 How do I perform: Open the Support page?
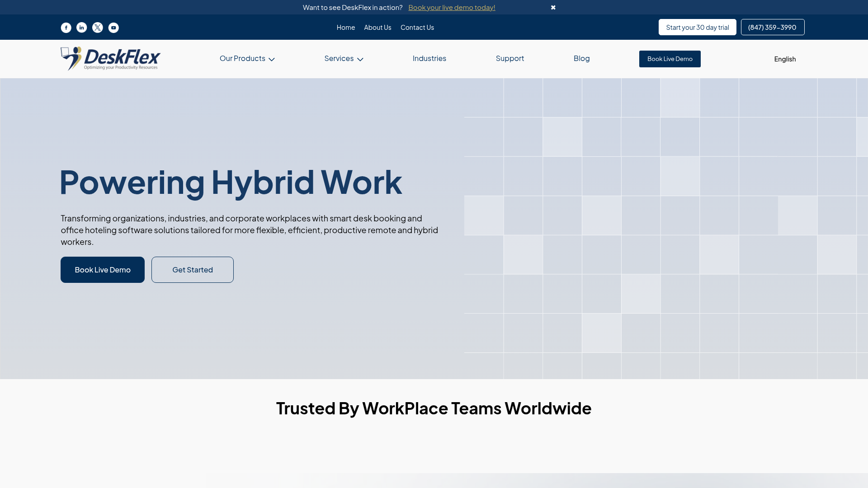pos(509,59)
